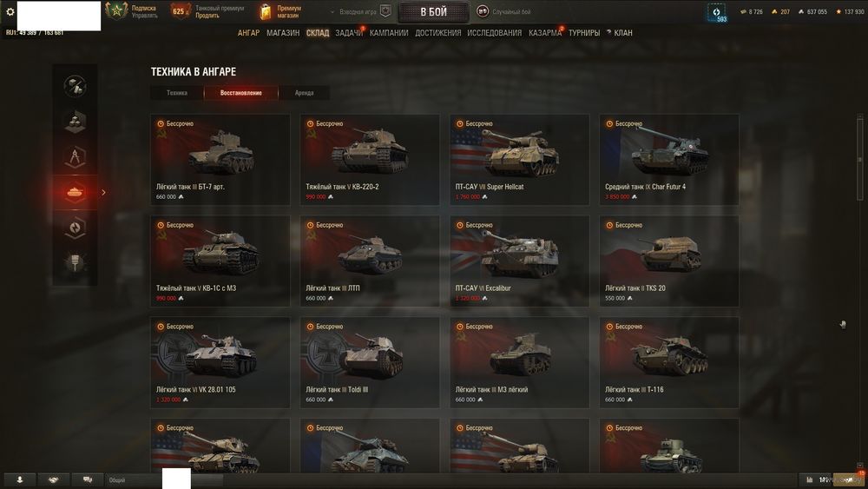Open the platoon shield icon
This screenshot has width=868, height=489.
point(386,11)
